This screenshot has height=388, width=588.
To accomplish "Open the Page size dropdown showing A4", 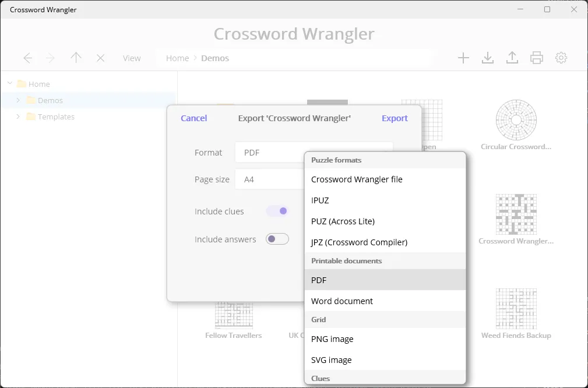I will pyautogui.click(x=270, y=179).
